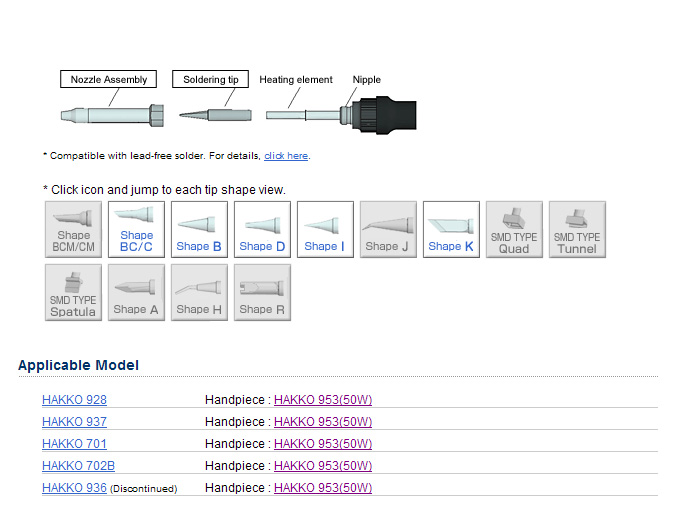Viewport: 700px width, 513px height.
Task: Jump to Shape BC/C tip view
Action: tap(136, 230)
